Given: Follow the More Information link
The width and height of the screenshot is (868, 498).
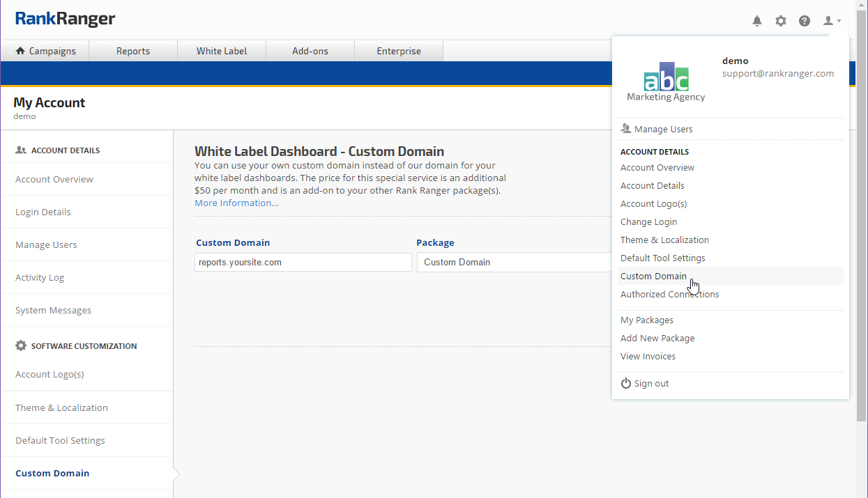Looking at the screenshot, I should (236, 203).
